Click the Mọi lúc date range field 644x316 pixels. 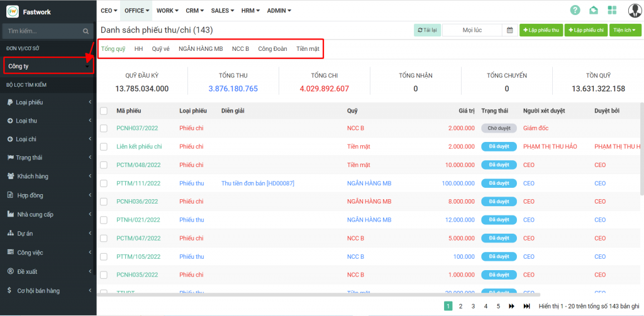click(472, 30)
